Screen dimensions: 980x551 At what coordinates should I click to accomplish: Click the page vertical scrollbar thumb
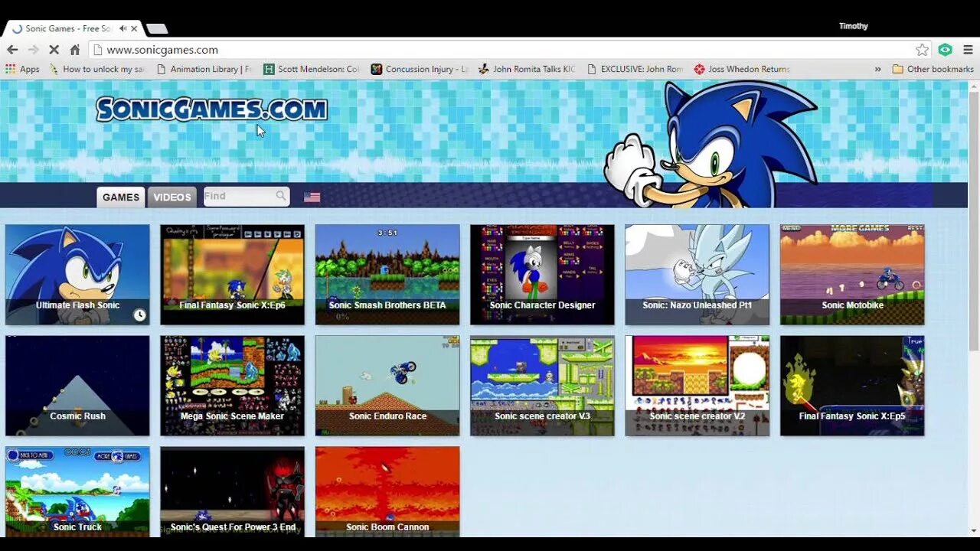(x=974, y=222)
